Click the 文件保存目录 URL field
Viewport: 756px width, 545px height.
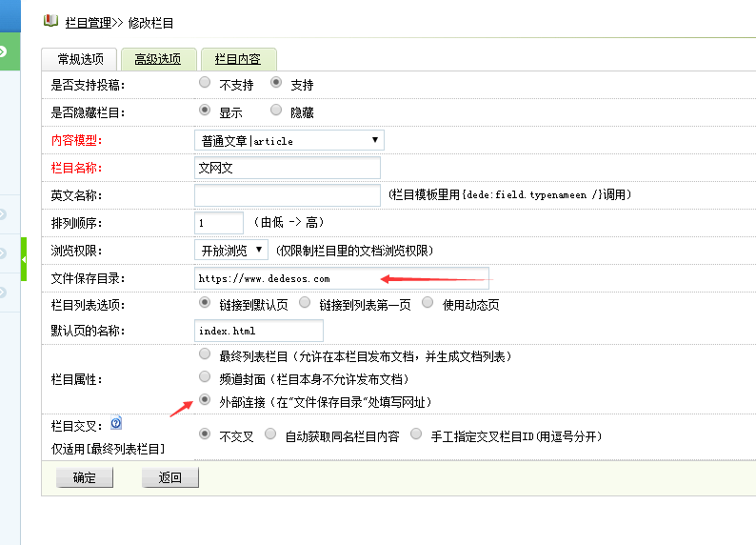point(342,278)
